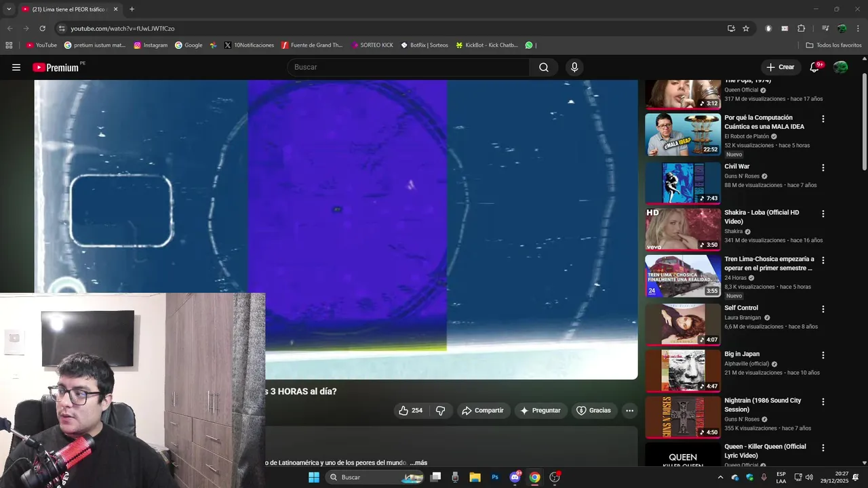Image resolution: width=868 pixels, height=488 pixels.
Task: Open Discord from the taskbar
Action: tap(515, 477)
